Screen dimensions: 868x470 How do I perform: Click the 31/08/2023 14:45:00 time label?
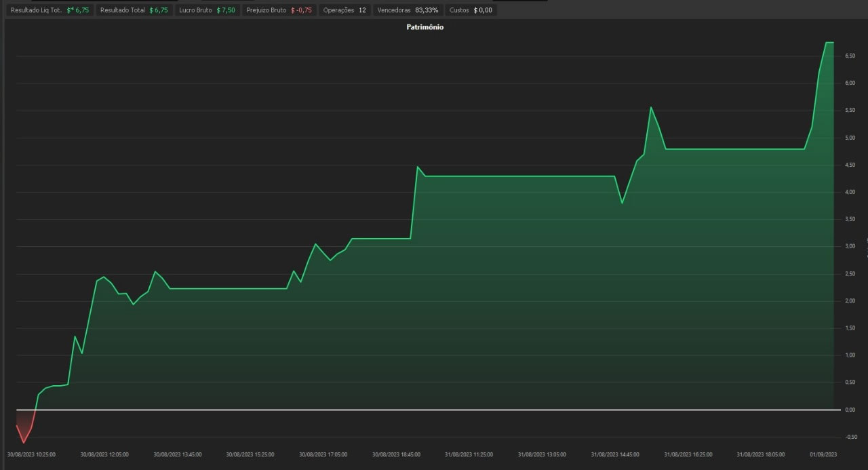tap(616, 454)
